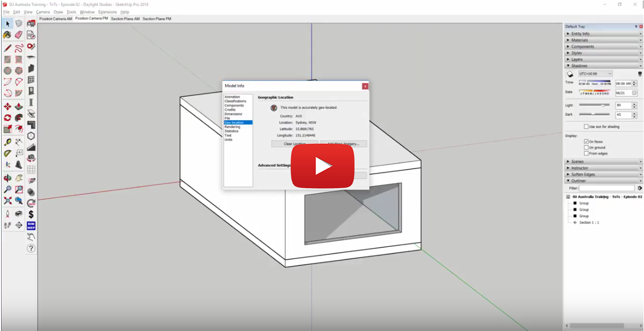
Task: Select the arrow Select tool
Action: tap(8, 24)
